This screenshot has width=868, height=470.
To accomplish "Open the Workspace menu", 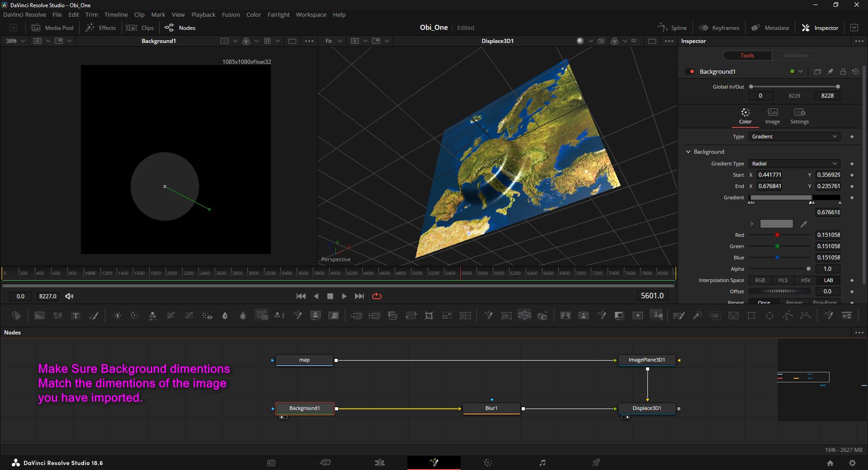I will (x=311, y=14).
